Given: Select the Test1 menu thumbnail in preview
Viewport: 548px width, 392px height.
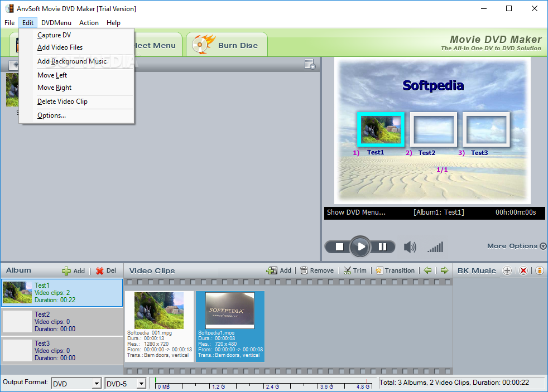Looking at the screenshot, I should [381, 129].
